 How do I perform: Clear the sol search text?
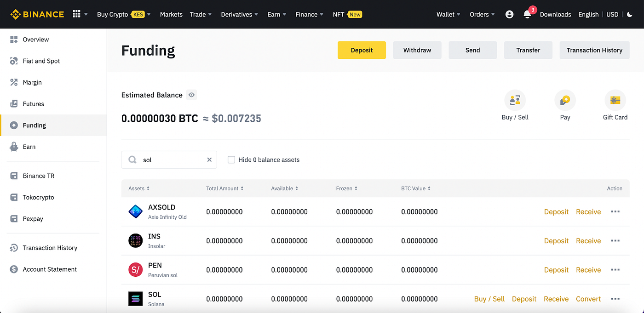[209, 160]
